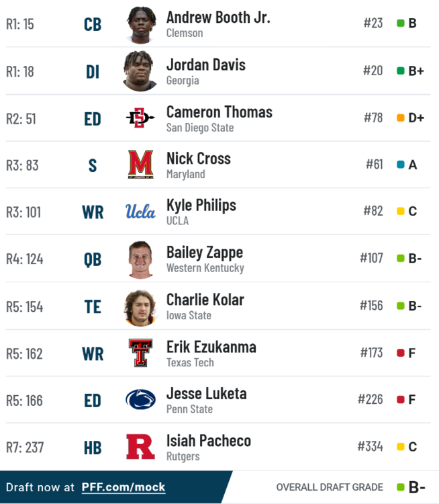Click the Penn State Nittany Lion logo
439x504 pixels.
[140, 400]
